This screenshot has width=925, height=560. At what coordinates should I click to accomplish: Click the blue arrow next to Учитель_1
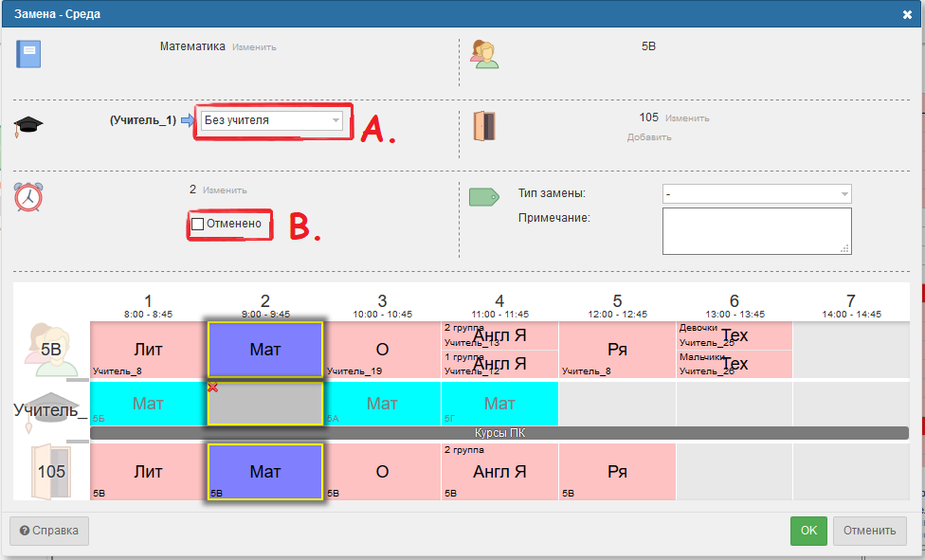coord(188,120)
